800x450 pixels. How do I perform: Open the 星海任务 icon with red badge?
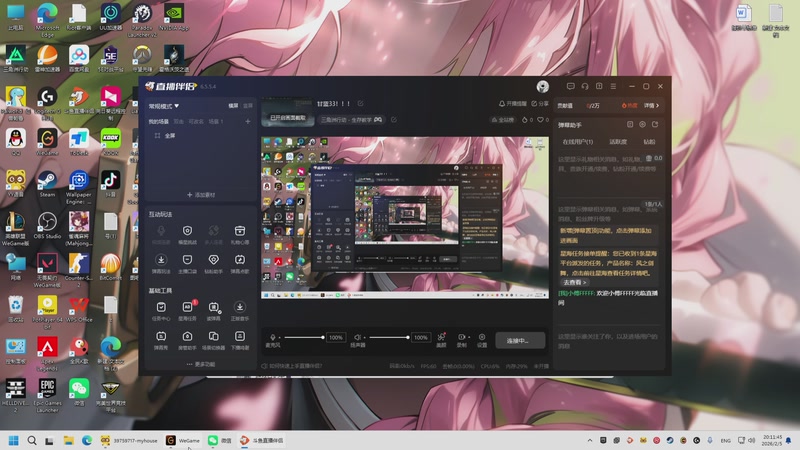(187, 311)
